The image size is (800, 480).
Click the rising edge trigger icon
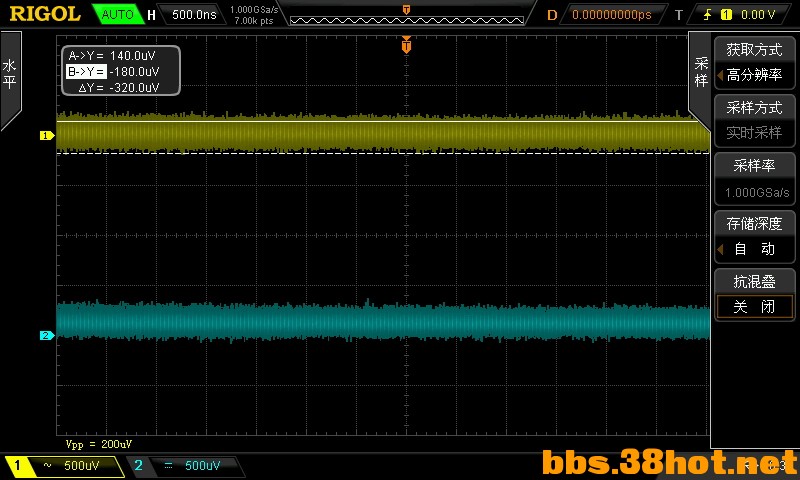coord(707,15)
